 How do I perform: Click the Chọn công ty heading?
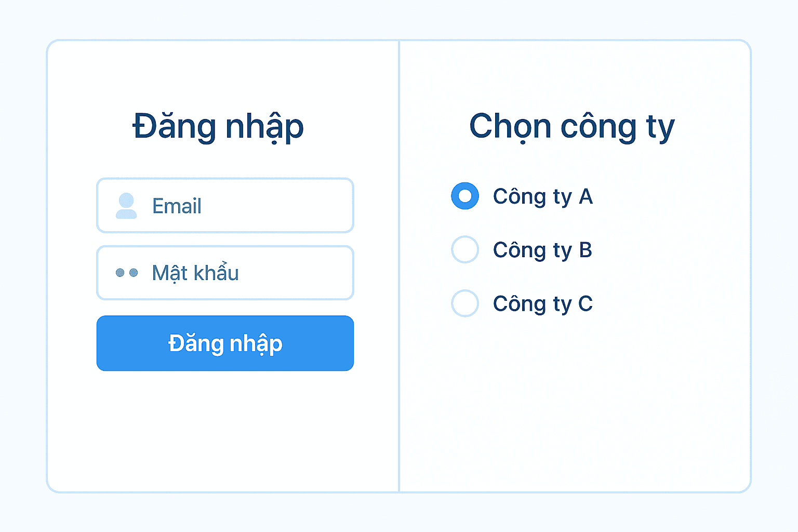pos(571,126)
